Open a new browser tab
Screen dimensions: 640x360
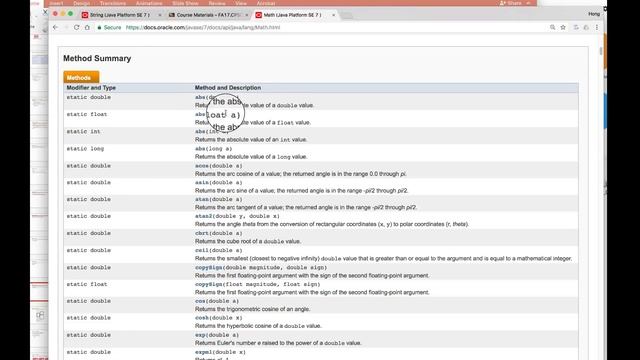pos(347,16)
